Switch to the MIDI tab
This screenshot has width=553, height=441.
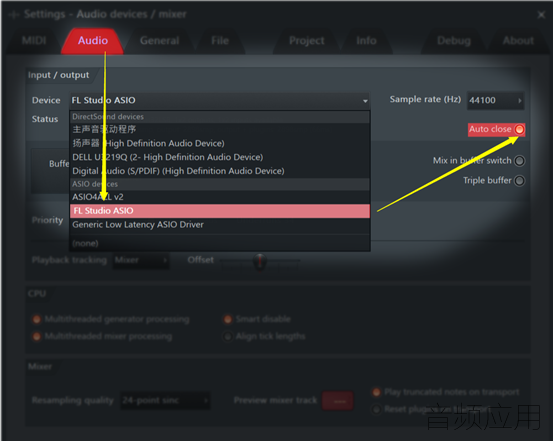point(34,41)
